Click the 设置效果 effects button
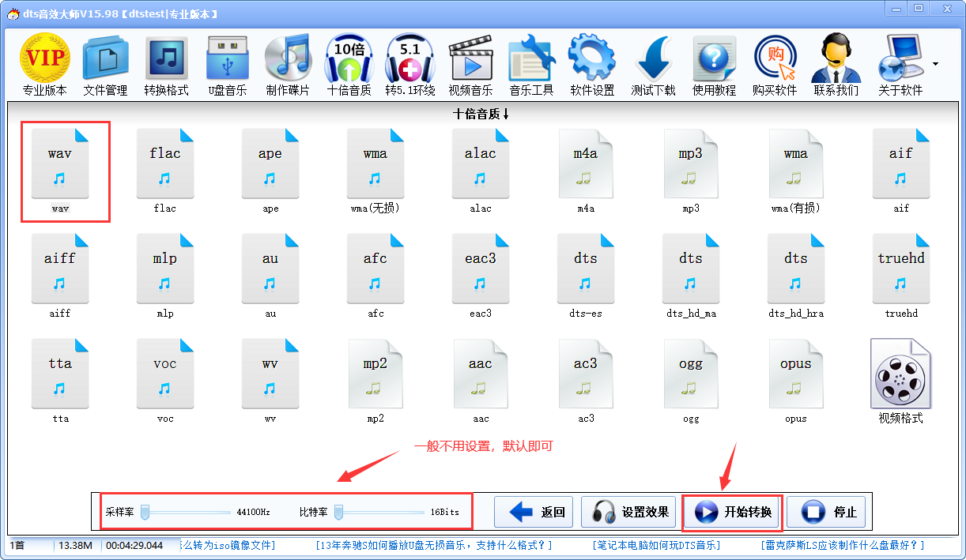Image resolution: width=966 pixels, height=560 pixels. 631,513
